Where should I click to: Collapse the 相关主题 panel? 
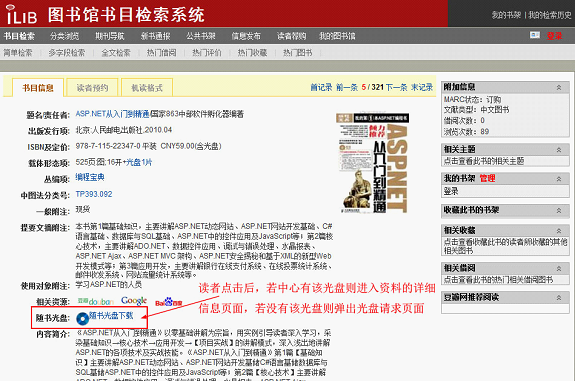(559, 150)
